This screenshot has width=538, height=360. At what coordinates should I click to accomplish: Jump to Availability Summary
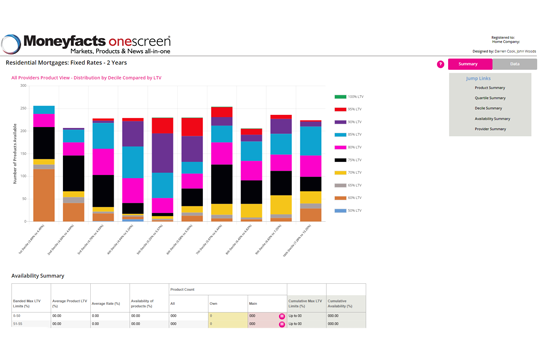pos(492,119)
